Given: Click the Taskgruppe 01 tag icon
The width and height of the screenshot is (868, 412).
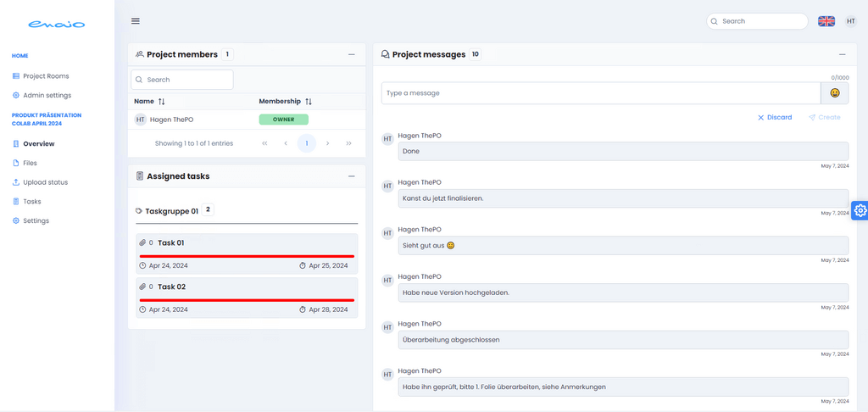Looking at the screenshot, I should tap(139, 211).
